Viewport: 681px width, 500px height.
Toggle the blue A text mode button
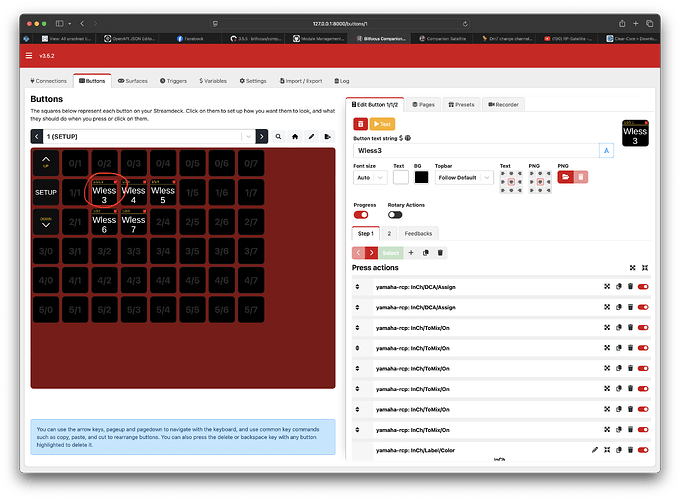[606, 151]
